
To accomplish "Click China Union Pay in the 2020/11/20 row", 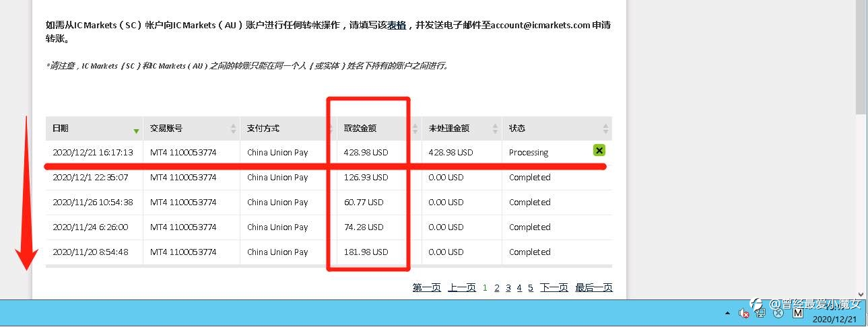I will pos(277,252).
